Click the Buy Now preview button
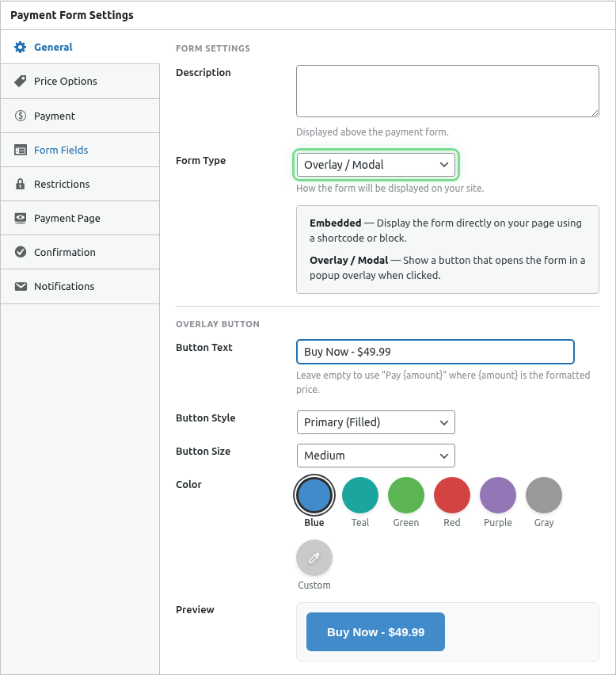Screen dimensions: 616x675 point(375,631)
